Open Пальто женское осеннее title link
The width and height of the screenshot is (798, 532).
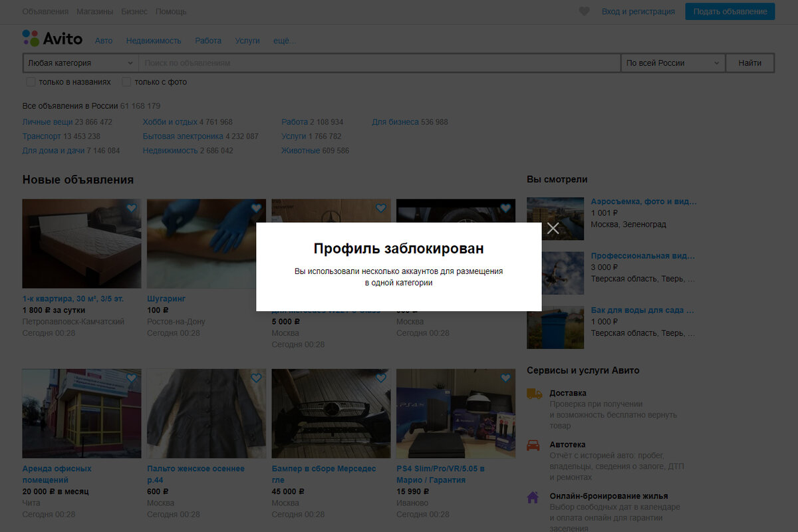click(196, 474)
